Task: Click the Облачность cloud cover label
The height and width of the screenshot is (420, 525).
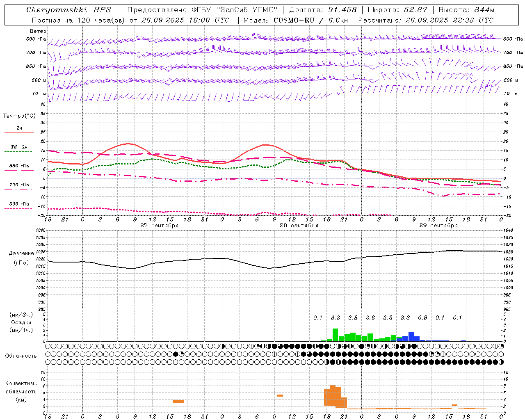Action: pyautogui.click(x=21, y=356)
